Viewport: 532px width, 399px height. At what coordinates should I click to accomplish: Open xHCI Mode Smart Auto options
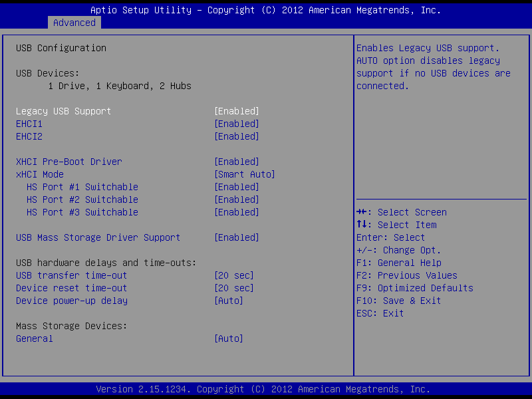click(244, 174)
